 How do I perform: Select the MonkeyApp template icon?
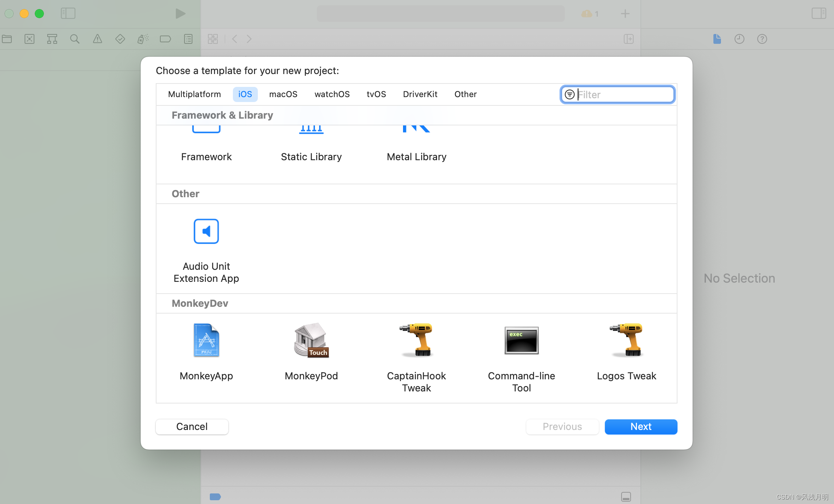(206, 340)
